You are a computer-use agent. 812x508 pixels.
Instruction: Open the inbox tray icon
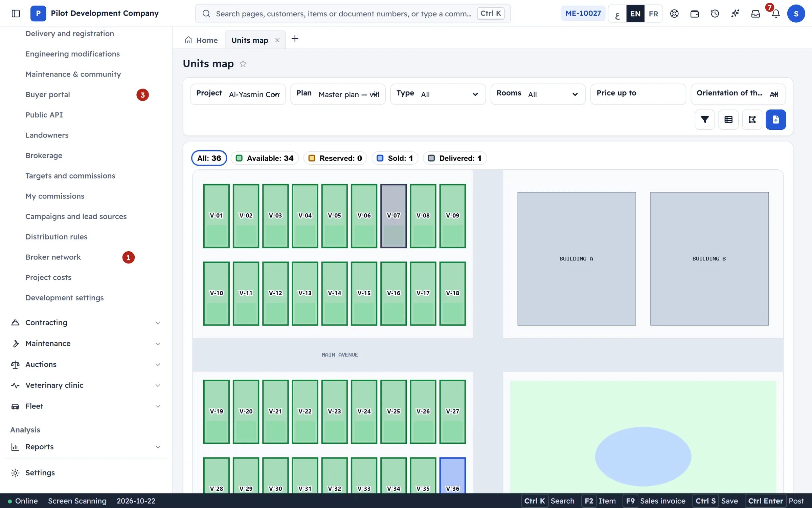[x=755, y=14]
